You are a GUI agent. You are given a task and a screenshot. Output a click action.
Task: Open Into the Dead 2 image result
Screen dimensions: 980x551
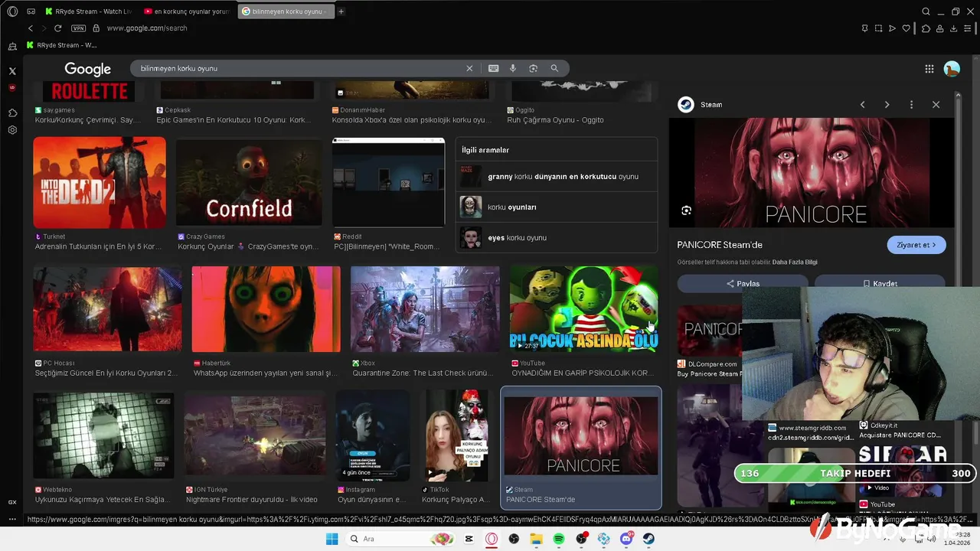(100, 183)
